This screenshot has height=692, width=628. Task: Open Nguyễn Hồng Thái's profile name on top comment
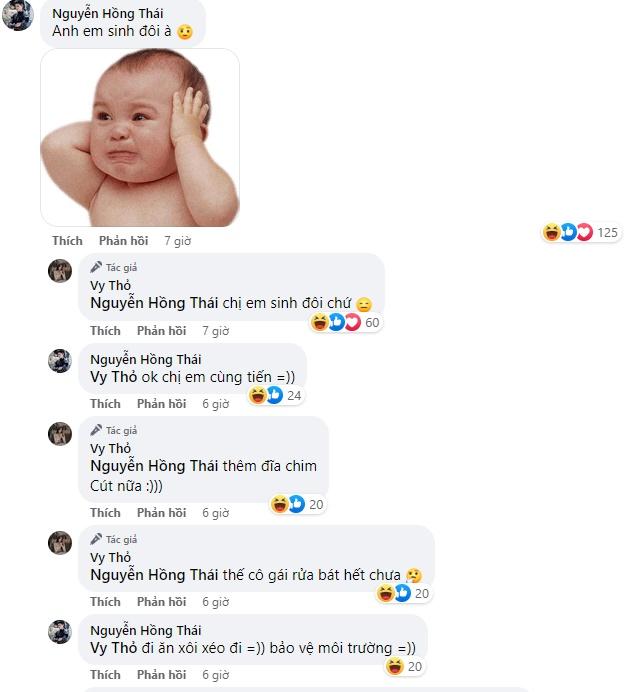coord(108,13)
